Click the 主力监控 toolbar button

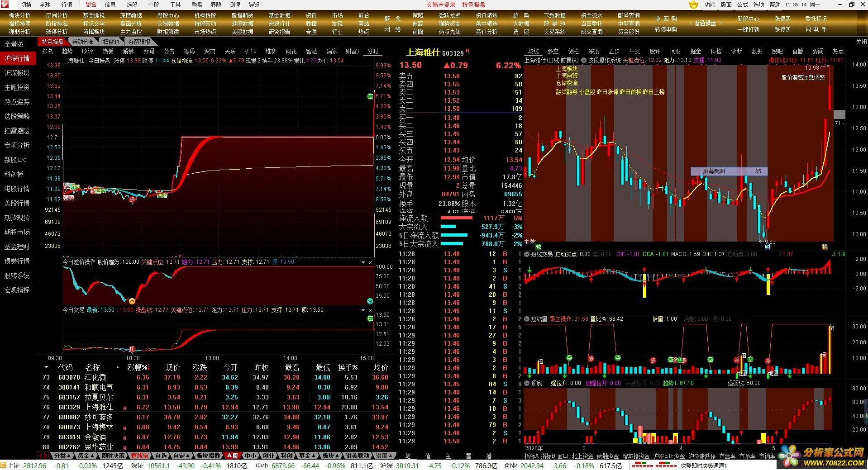(131, 32)
